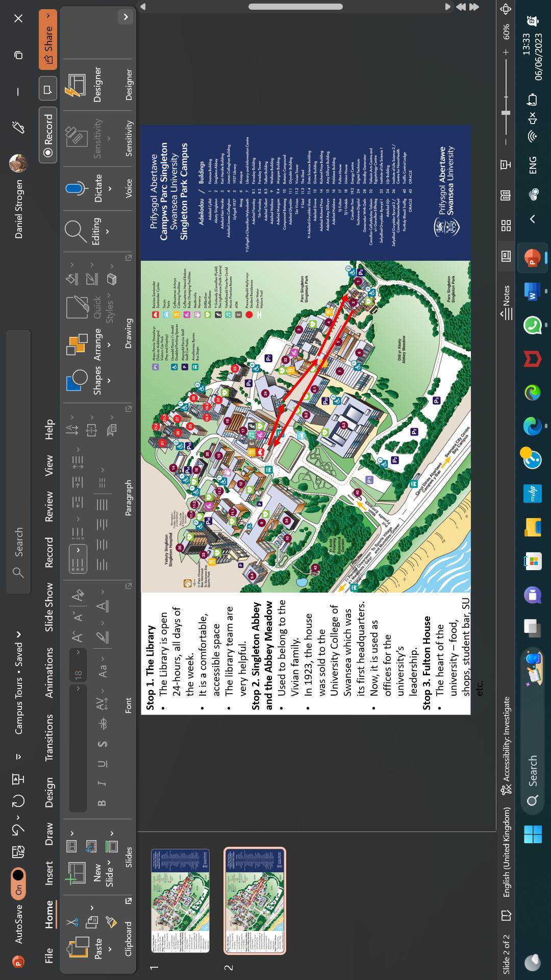Click the slide Layout icon

71,846
